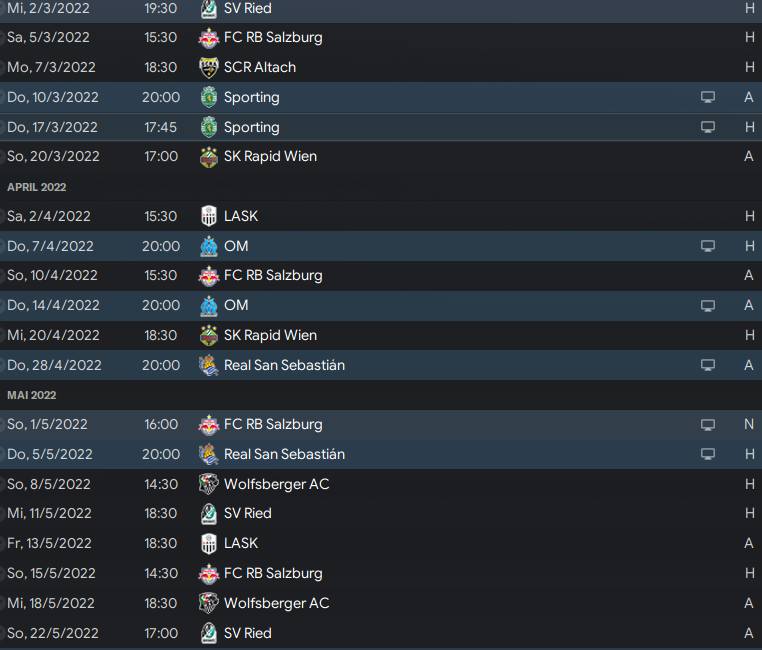Open the Wolfsberger AC match on 18/5/2022
Image resolution: width=762 pixels, height=650 pixels.
[x=381, y=603]
